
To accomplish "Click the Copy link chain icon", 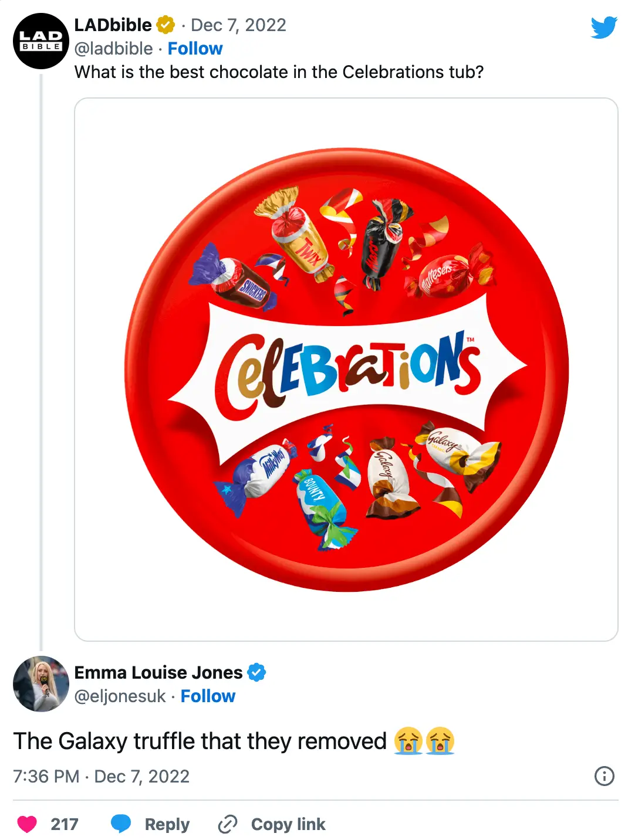I will click(x=226, y=824).
